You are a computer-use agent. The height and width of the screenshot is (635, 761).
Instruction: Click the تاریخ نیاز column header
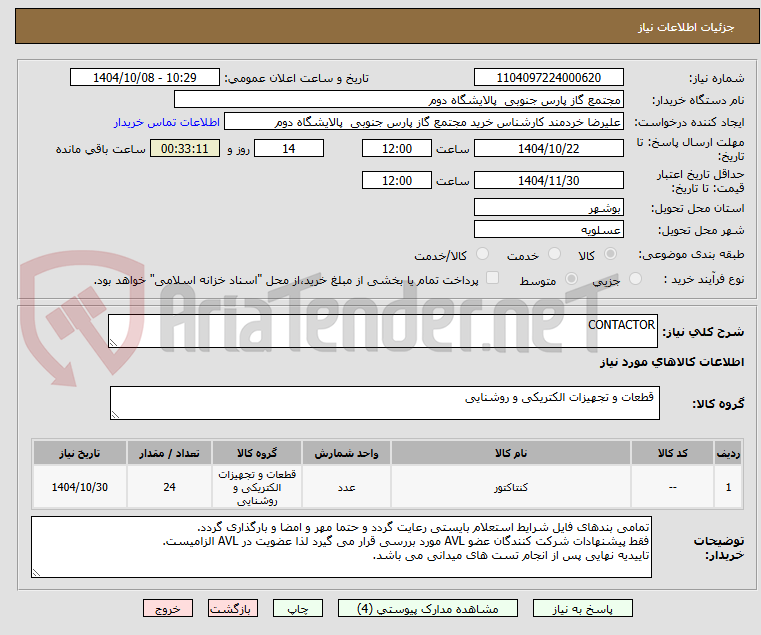pyautogui.click(x=80, y=453)
